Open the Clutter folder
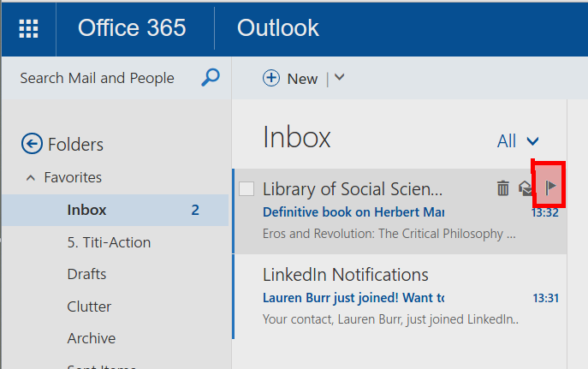 [x=89, y=307]
